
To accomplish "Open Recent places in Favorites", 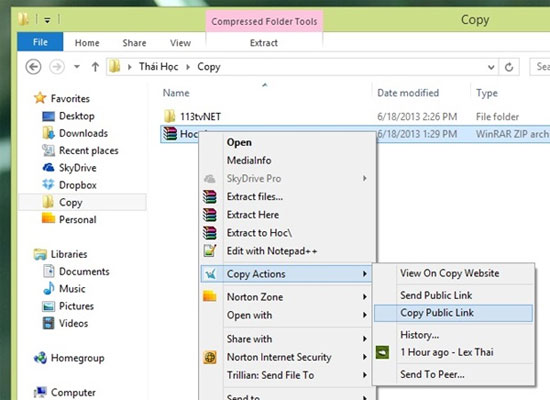I will (x=89, y=151).
